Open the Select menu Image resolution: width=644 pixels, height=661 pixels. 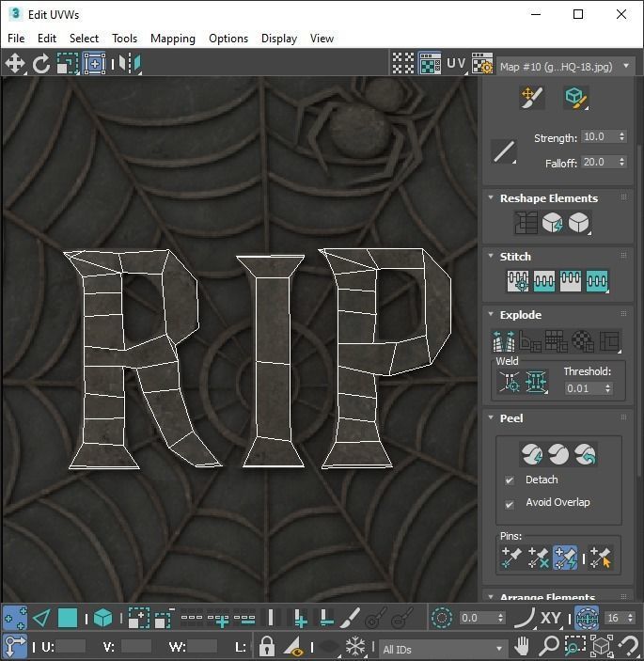click(84, 39)
